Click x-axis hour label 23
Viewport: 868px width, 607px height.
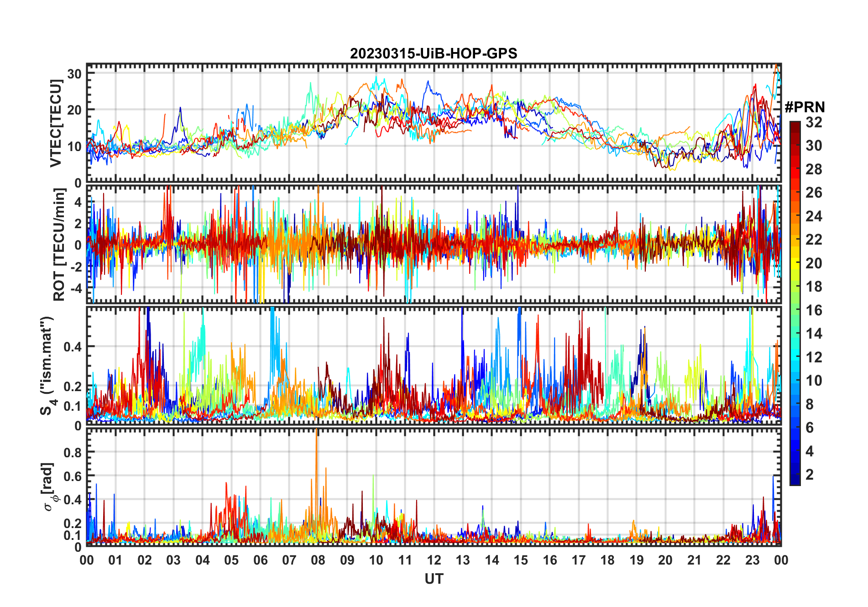752,560
